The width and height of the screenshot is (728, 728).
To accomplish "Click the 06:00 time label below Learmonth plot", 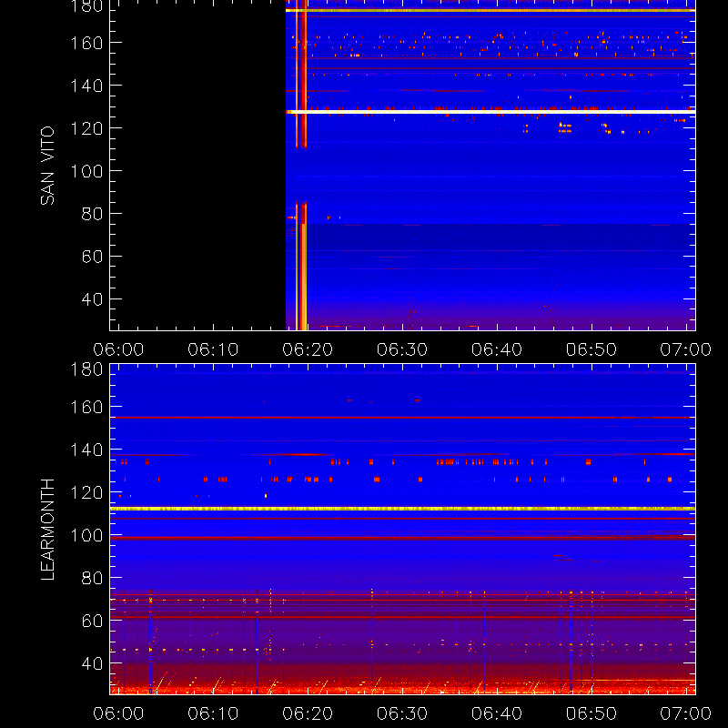I will (118, 713).
